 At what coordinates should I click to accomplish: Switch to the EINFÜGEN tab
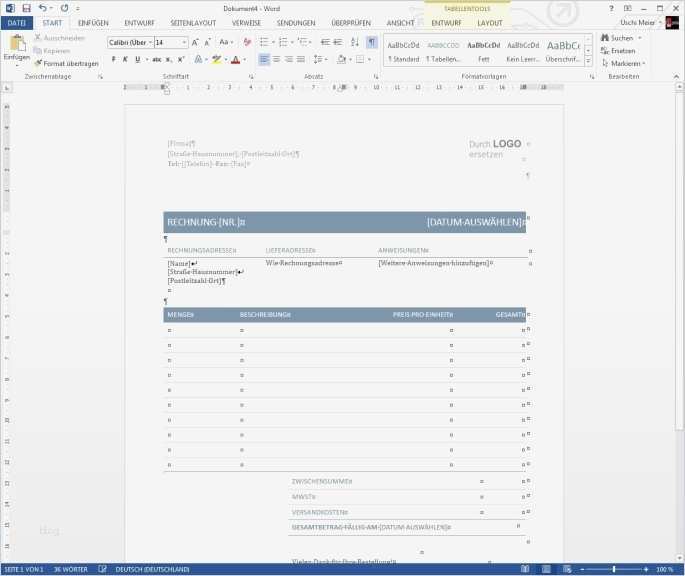point(93,23)
